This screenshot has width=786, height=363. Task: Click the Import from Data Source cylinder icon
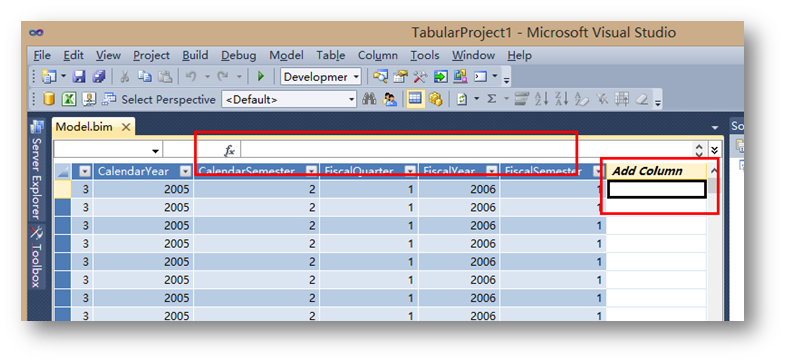49,99
